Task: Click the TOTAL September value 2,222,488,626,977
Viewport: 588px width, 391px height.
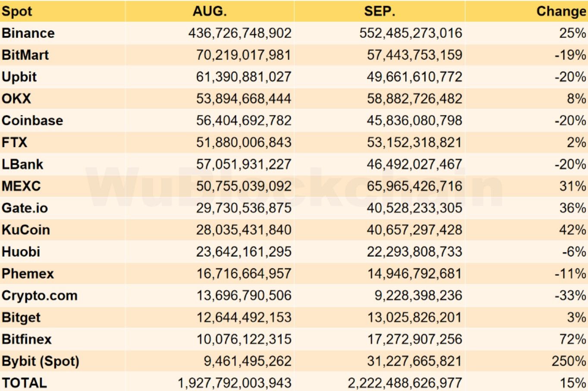Action: click(x=405, y=383)
